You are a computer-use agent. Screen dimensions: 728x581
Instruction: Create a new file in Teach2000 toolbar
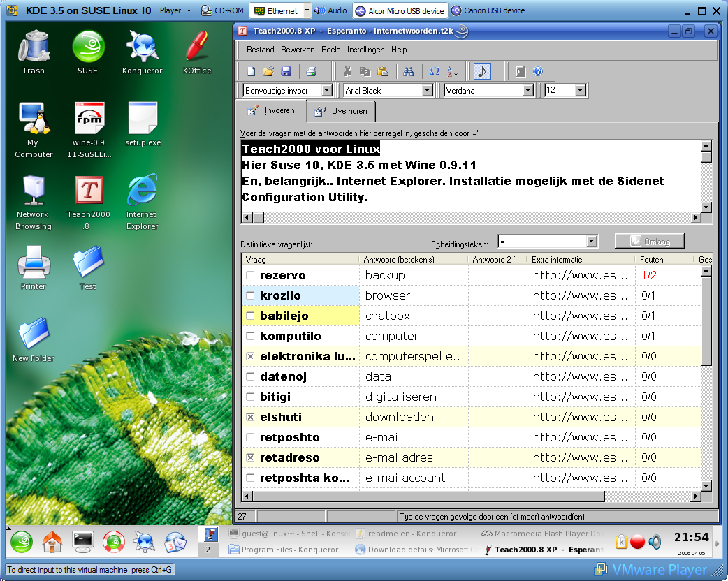(252, 71)
